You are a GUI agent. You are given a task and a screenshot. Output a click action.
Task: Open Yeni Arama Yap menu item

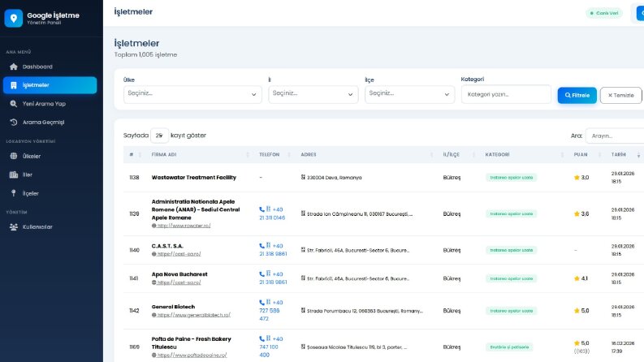(50, 104)
